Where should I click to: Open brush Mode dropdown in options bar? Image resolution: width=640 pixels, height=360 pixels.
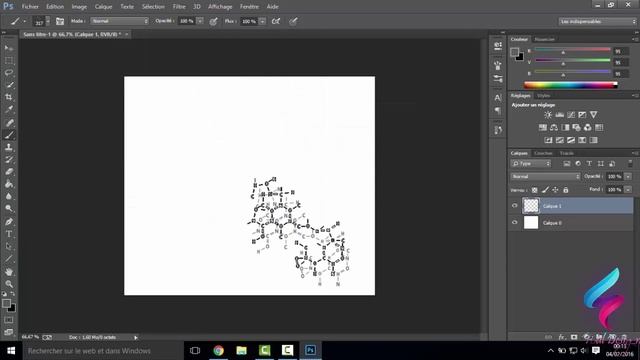pos(120,21)
